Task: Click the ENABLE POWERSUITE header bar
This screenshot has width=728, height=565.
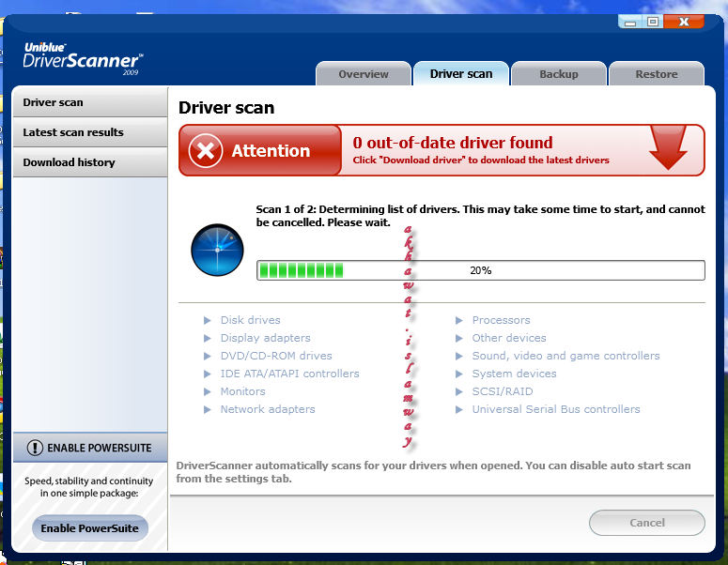Action: pos(90,448)
